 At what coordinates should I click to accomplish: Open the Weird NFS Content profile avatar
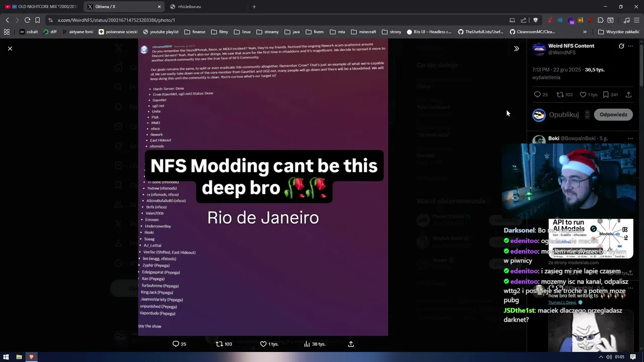(x=539, y=49)
